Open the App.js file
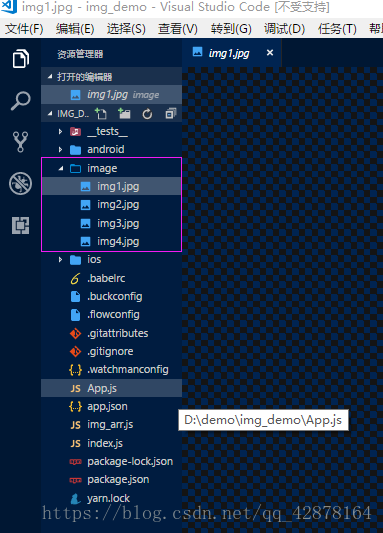Image resolution: width=383 pixels, height=533 pixels. point(111,388)
